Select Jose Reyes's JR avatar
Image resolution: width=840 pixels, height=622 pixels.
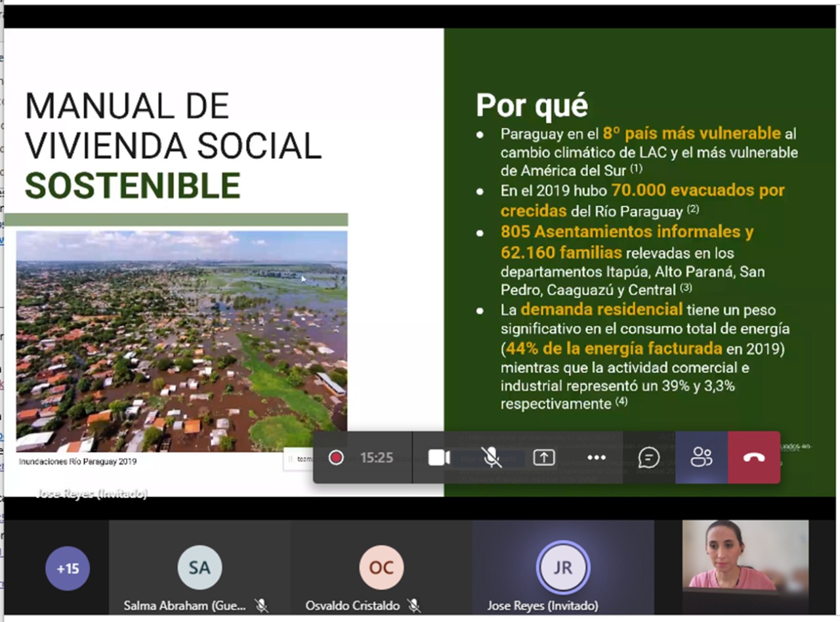point(563,568)
